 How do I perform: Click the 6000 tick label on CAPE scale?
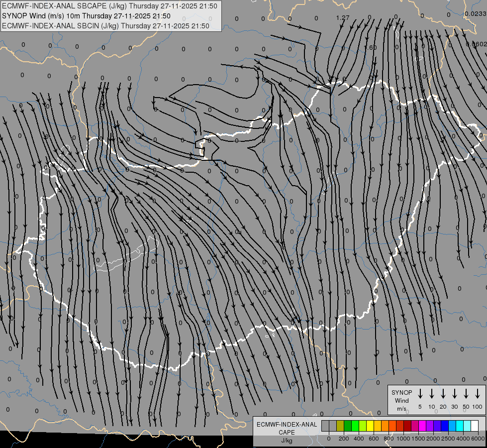pos(478,439)
